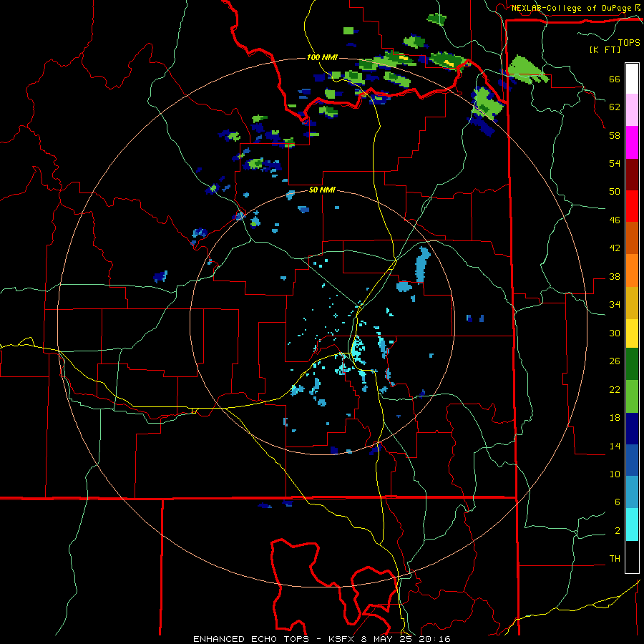Click the yellow 34 kft legend swatch
Image resolution: width=644 pixels, height=644 pixels.
[632, 333]
